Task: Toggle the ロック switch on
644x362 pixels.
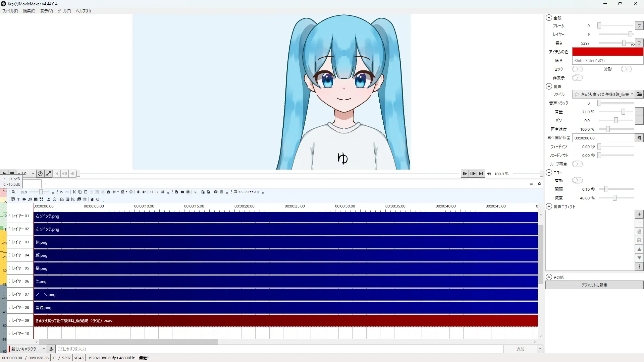Action: (x=577, y=69)
